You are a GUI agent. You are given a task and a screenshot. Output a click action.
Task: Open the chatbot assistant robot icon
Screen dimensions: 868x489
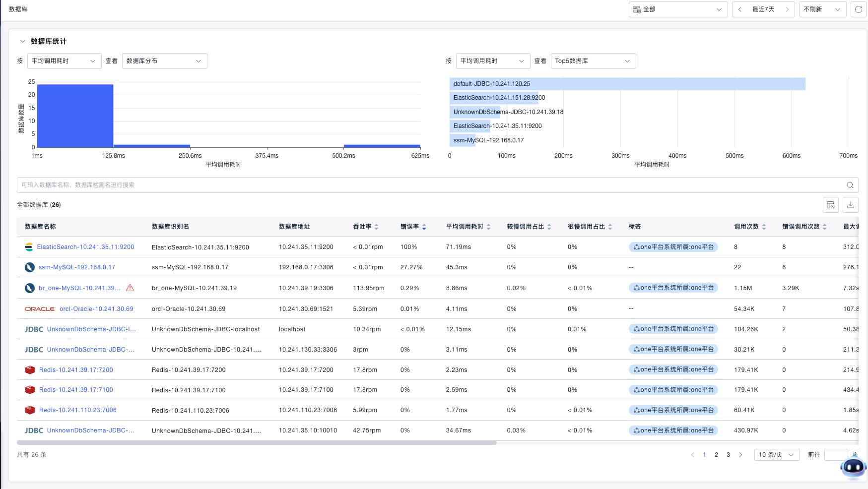[853, 467]
